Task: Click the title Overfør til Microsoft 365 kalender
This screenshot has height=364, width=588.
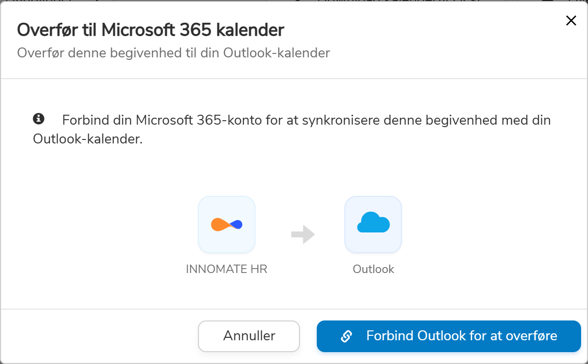Action: [151, 30]
